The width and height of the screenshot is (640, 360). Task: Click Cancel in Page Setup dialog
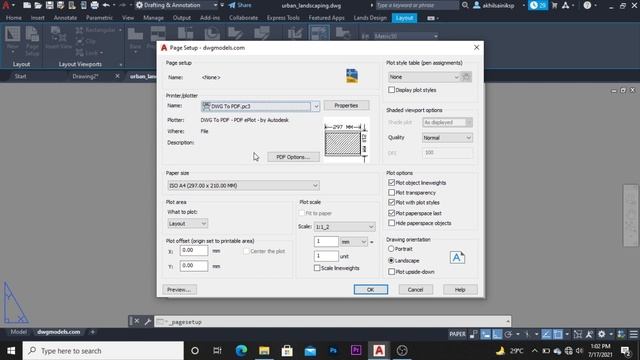[415, 289]
